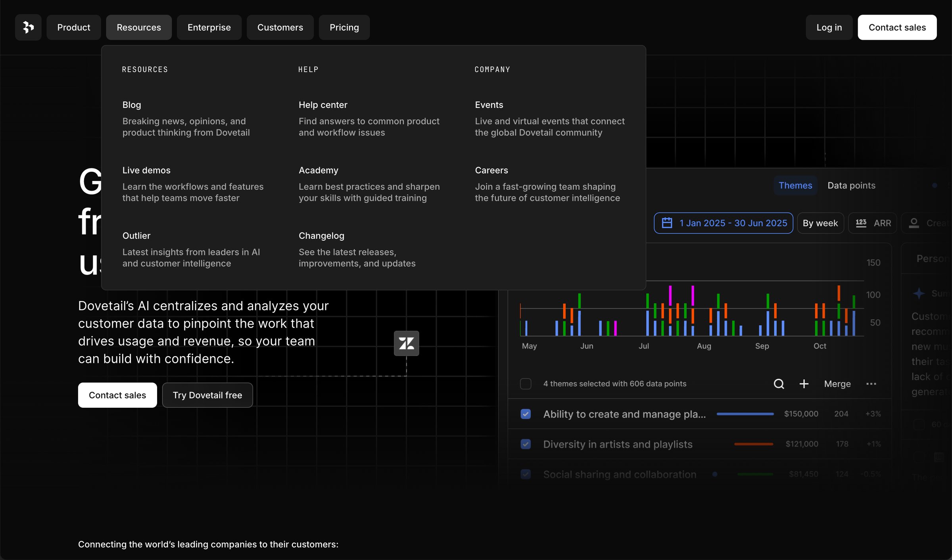Image resolution: width=952 pixels, height=560 pixels.
Task: Click Contact sales in the header
Action: (897, 27)
